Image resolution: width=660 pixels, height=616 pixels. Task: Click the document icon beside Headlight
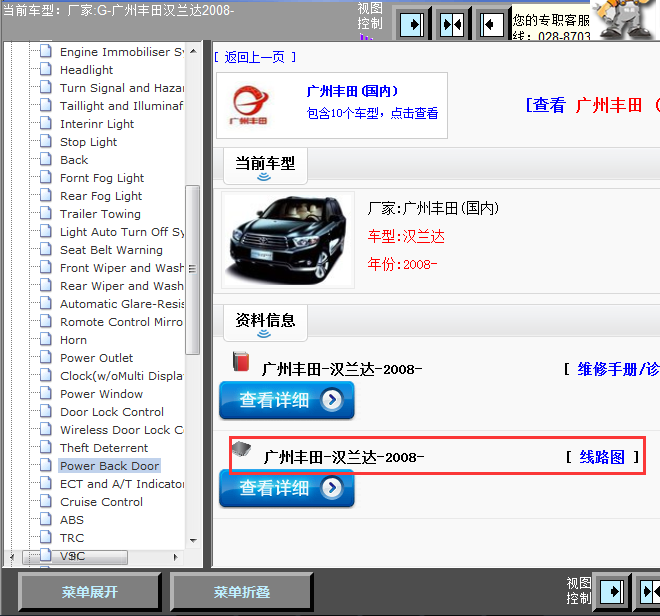tap(45, 69)
